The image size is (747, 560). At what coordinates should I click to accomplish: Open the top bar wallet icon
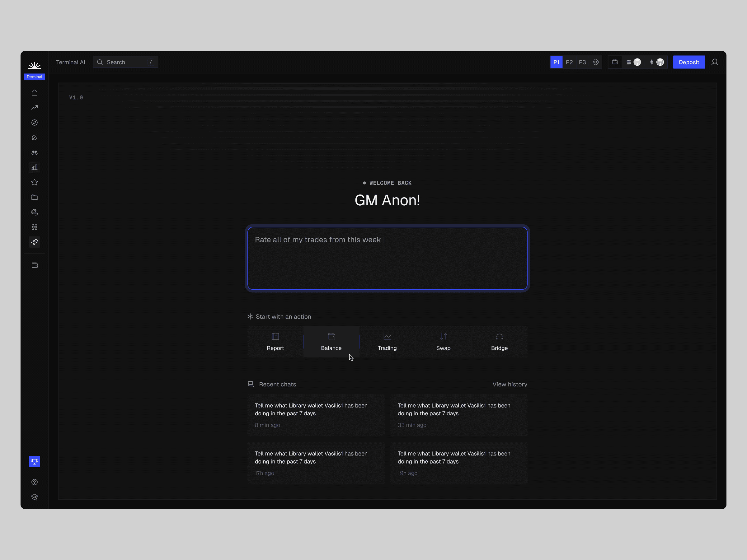615,62
